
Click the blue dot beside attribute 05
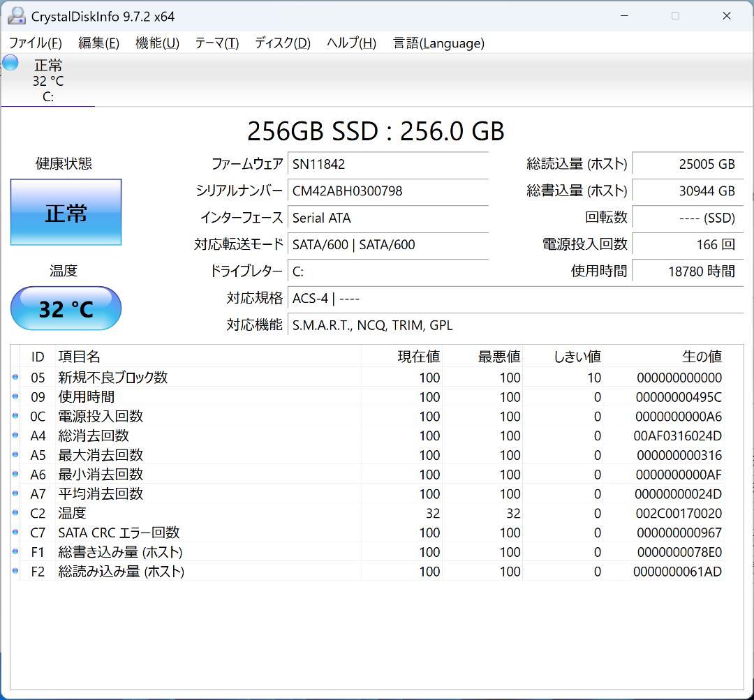15,378
